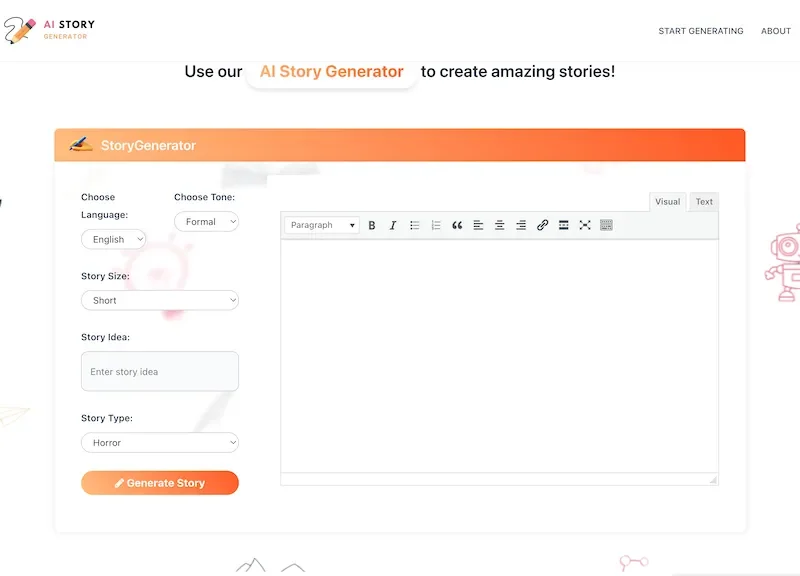The image size is (800, 576).
Task: Select the Visual editing tab
Action: (x=667, y=201)
